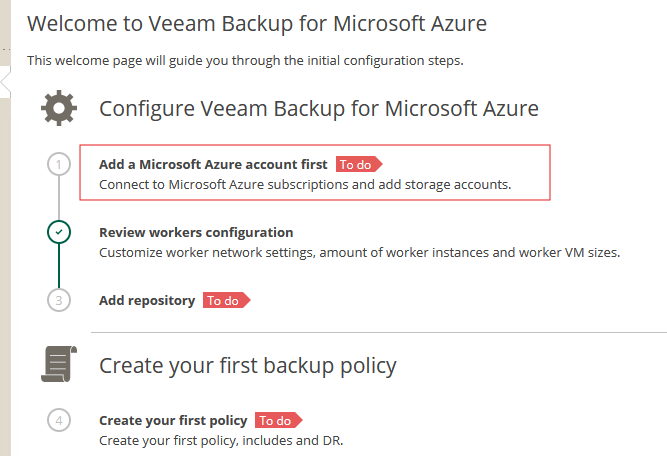
Task: Click the green checkmark step circle
Action: click(59, 232)
